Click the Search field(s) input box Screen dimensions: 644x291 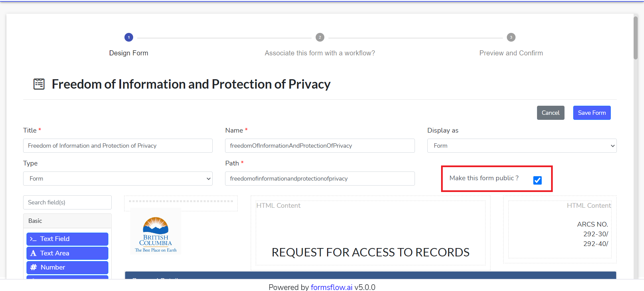click(67, 202)
